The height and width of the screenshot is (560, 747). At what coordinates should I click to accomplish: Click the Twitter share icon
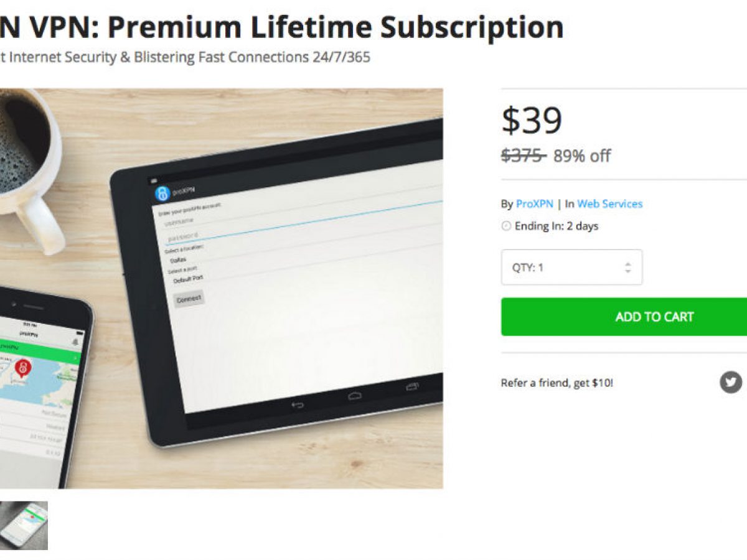point(731,381)
